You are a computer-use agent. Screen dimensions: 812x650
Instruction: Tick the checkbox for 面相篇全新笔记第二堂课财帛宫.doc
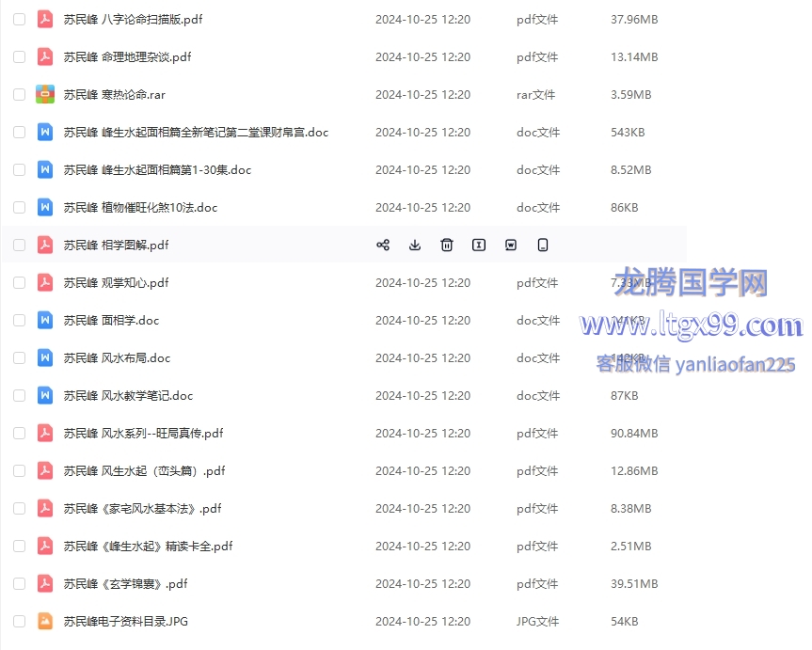pos(19,132)
